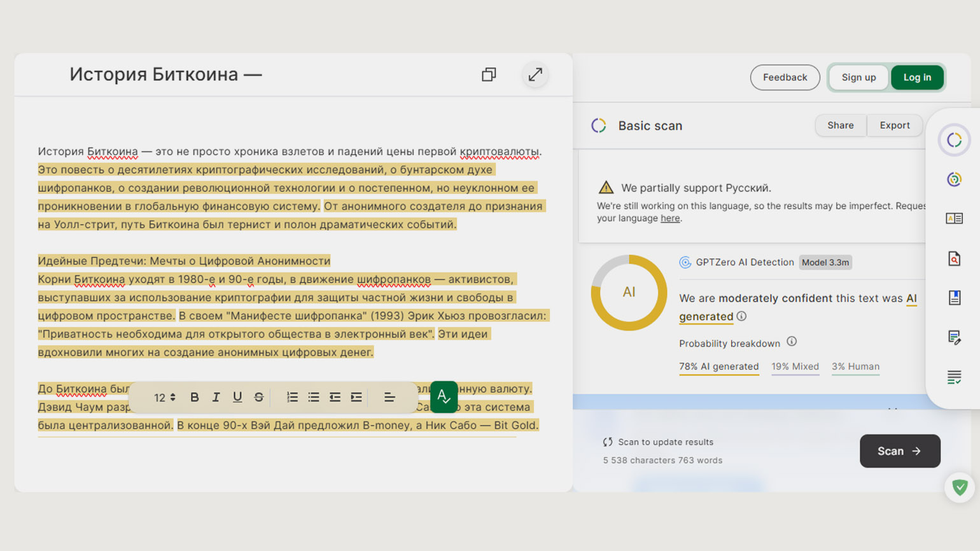Viewport: 980px width, 551px height.
Task: Click the copy document icon
Action: coord(489,74)
